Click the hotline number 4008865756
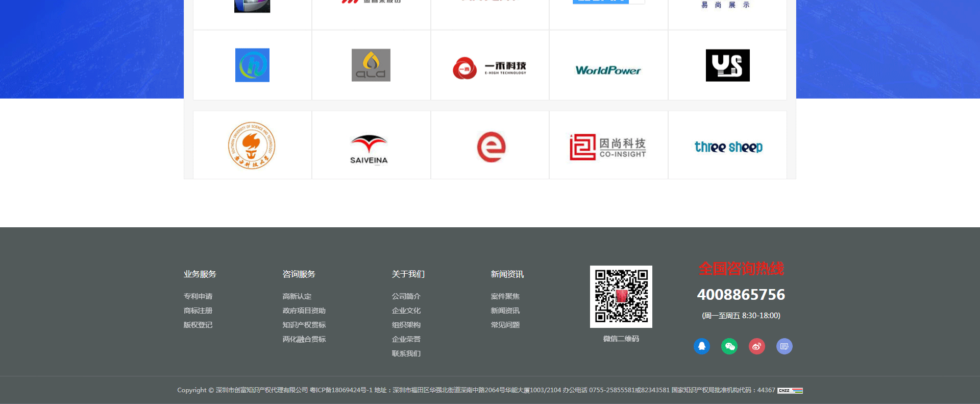980x404 pixels. (741, 295)
